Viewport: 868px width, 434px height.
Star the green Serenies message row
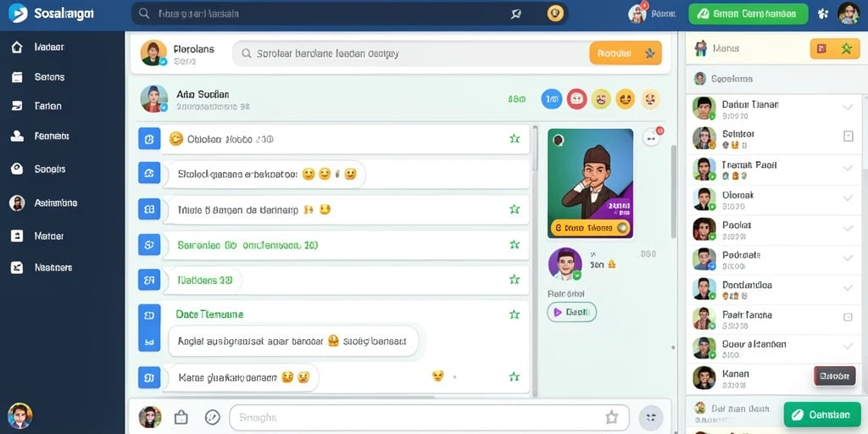pyautogui.click(x=515, y=244)
